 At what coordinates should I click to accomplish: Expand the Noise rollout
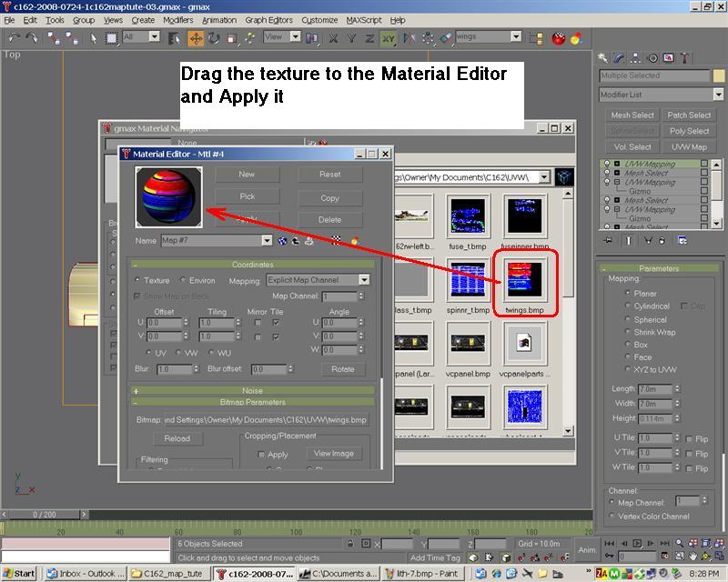253,391
